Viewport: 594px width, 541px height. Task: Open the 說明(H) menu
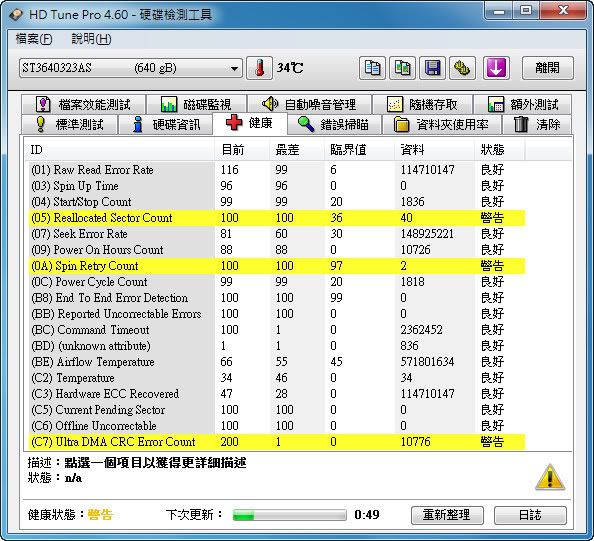91,39
